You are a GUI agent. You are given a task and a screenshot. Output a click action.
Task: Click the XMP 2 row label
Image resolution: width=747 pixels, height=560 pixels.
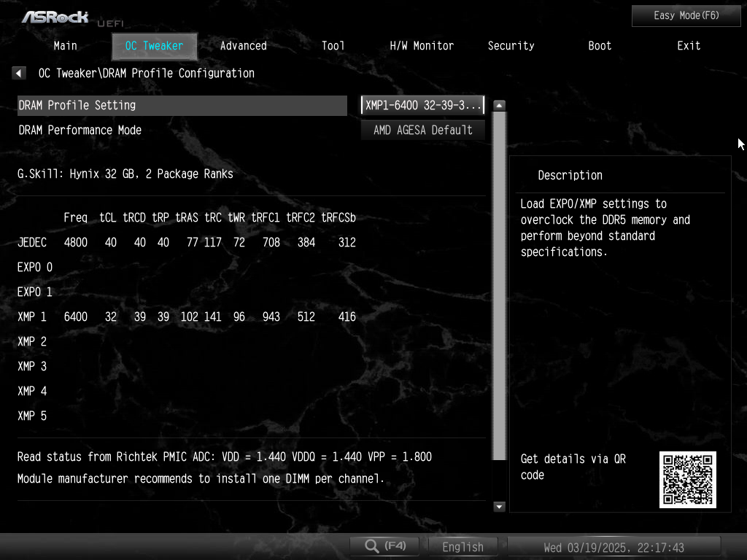[x=32, y=341]
